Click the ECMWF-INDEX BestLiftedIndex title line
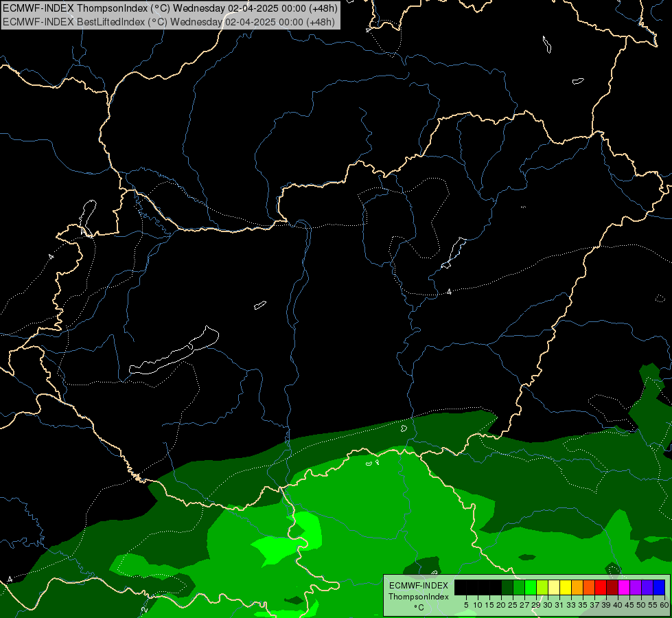Viewport: 672px width, 618px height. (168, 22)
